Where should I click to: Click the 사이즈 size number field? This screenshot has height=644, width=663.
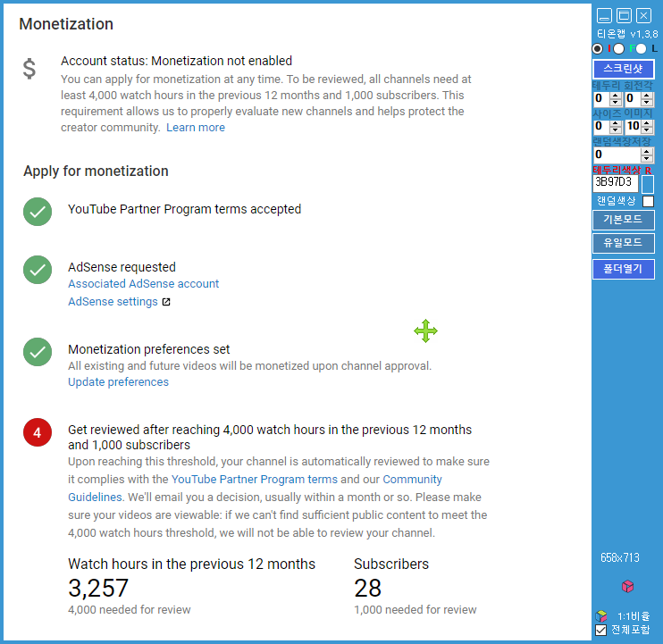pos(601,127)
